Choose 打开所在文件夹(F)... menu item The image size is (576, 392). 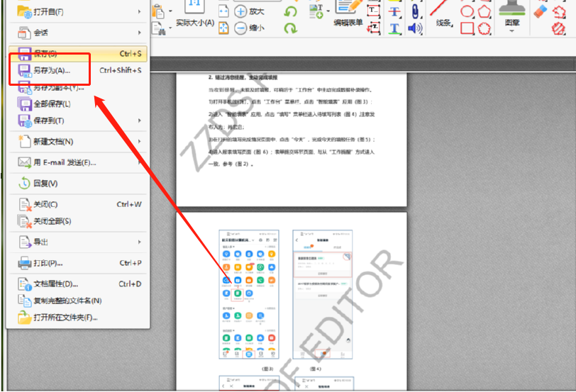click(x=65, y=317)
